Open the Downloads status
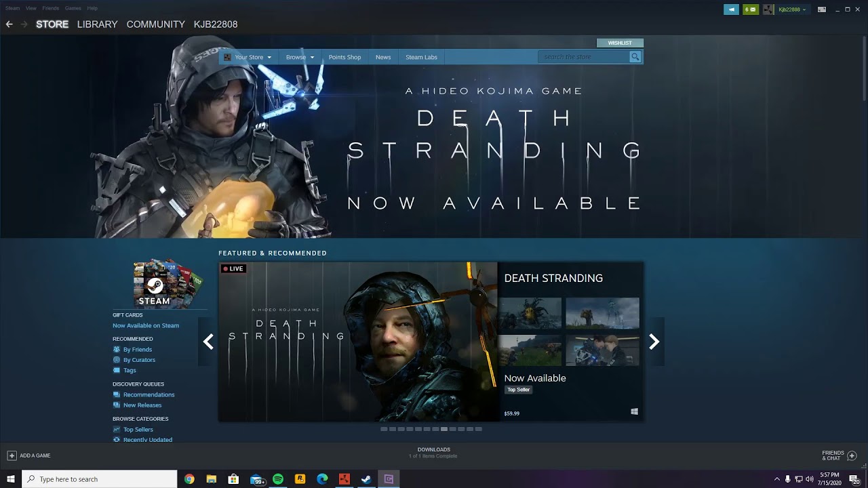 click(x=434, y=453)
